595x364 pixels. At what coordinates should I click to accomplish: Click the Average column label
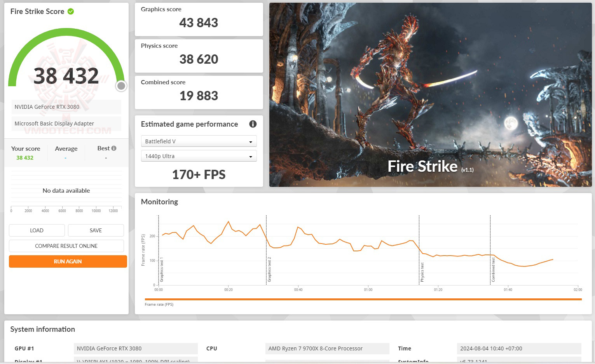pos(66,148)
